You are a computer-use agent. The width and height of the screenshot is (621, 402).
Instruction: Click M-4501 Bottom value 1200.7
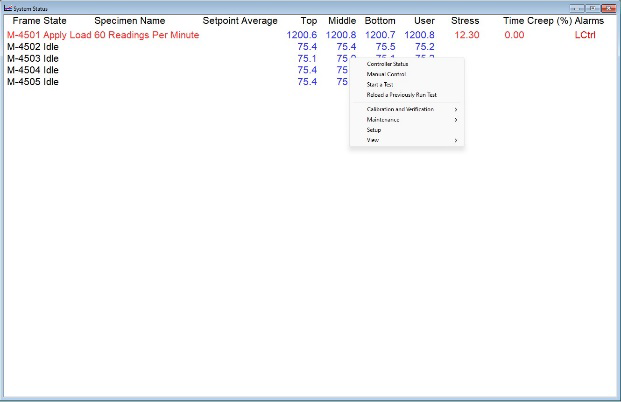[380, 35]
